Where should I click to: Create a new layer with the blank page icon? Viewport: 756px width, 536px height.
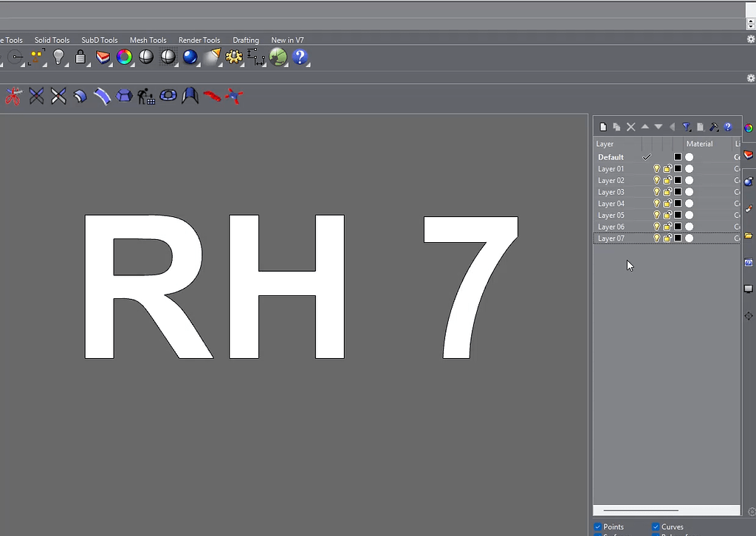coord(603,126)
